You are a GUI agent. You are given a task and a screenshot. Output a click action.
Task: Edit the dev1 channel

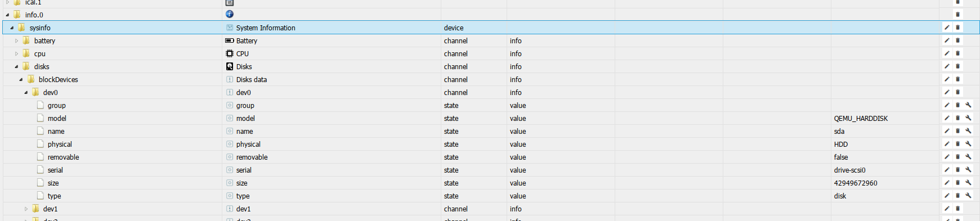947,209
